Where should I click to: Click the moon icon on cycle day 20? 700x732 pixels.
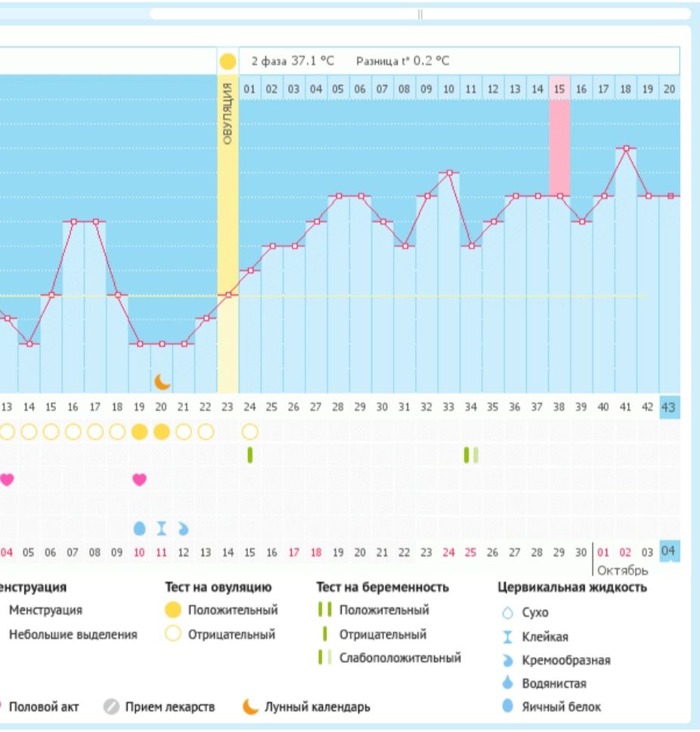coord(162,381)
